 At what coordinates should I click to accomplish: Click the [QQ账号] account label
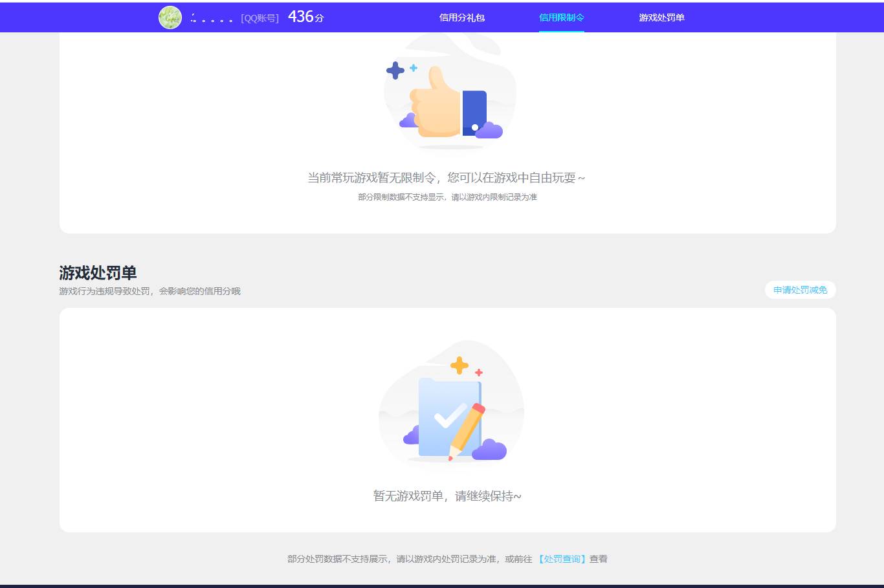pos(261,17)
